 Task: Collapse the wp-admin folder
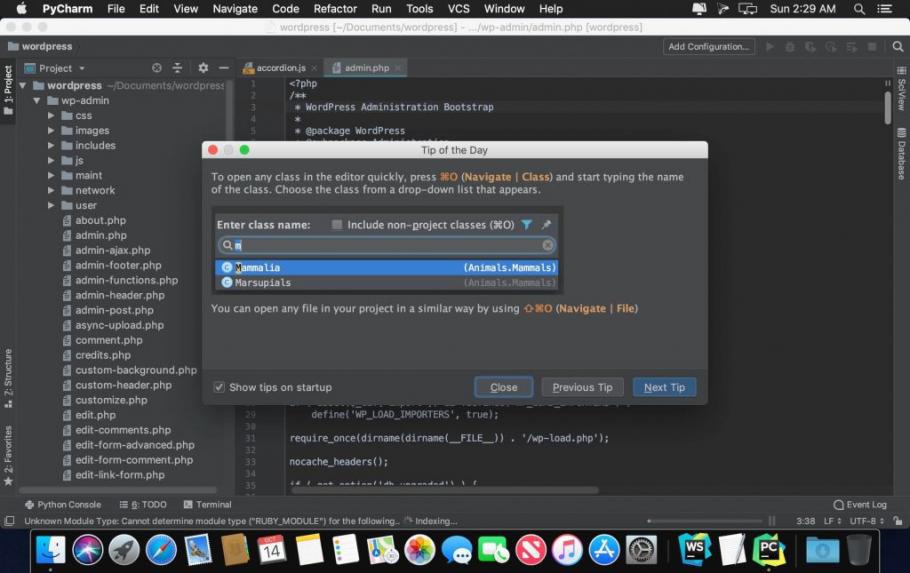pyautogui.click(x=37, y=100)
